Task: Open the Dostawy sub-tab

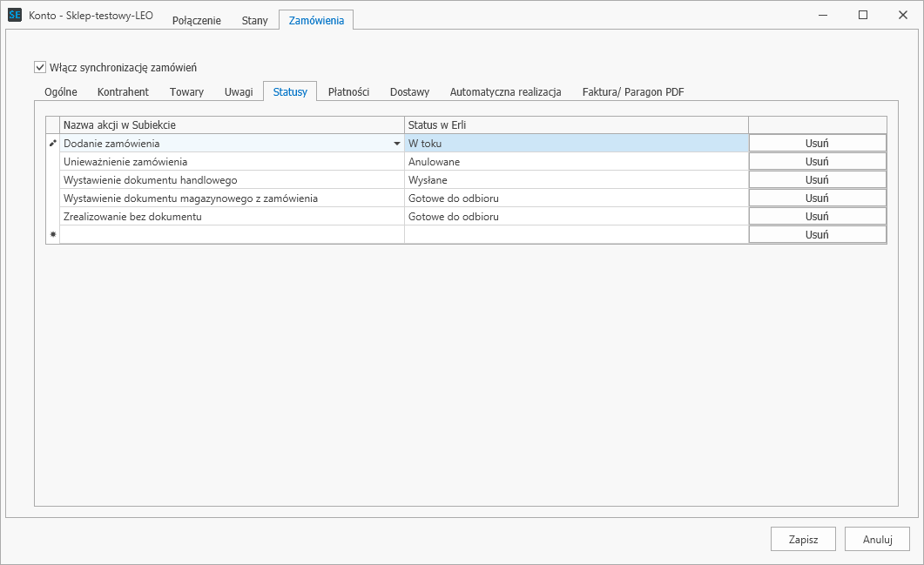Action: point(409,92)
